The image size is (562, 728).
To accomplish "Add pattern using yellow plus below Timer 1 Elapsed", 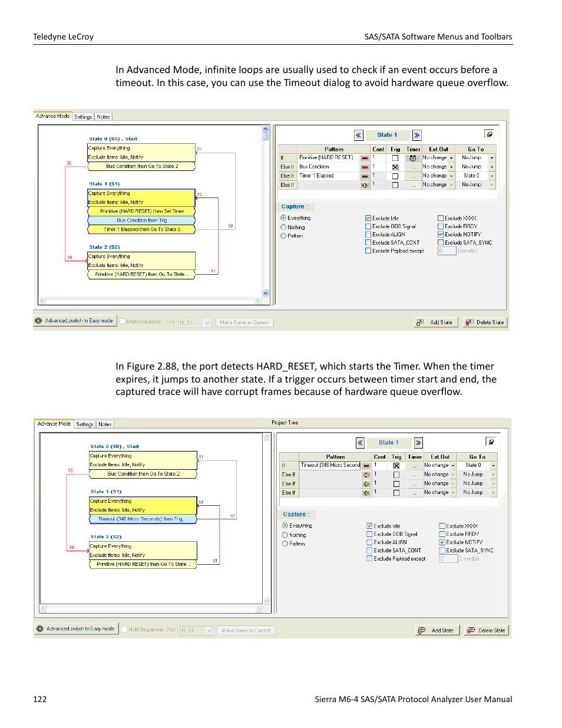I will (365, 185).
